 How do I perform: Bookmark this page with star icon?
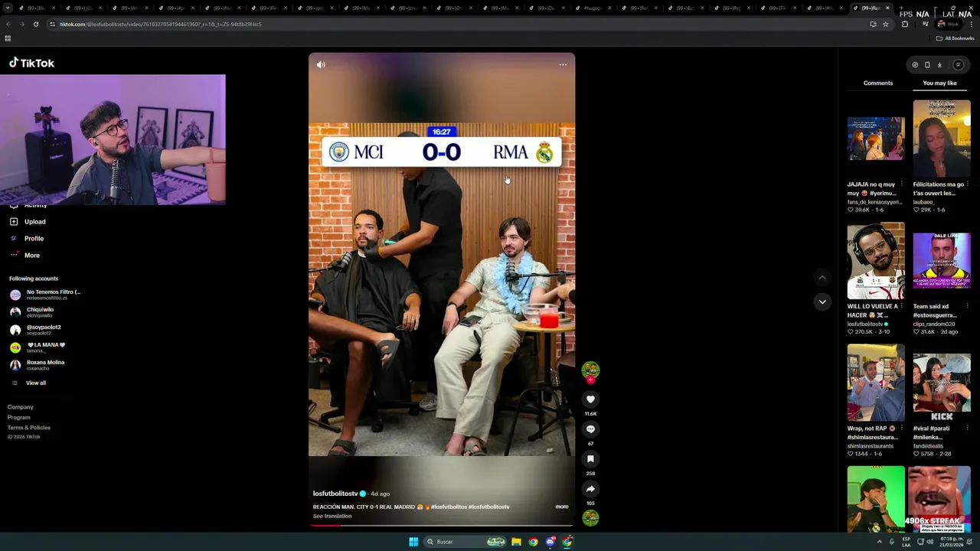(x=885, y=24)
